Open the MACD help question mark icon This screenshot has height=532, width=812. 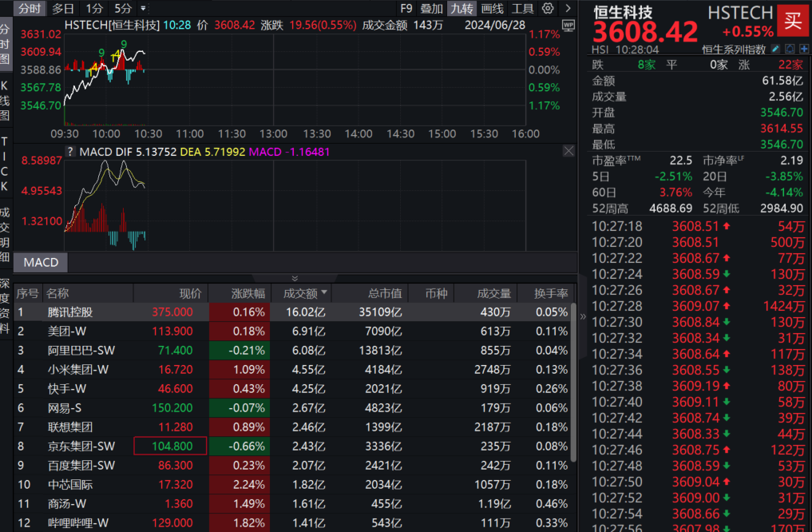click(x=71, y=152)
